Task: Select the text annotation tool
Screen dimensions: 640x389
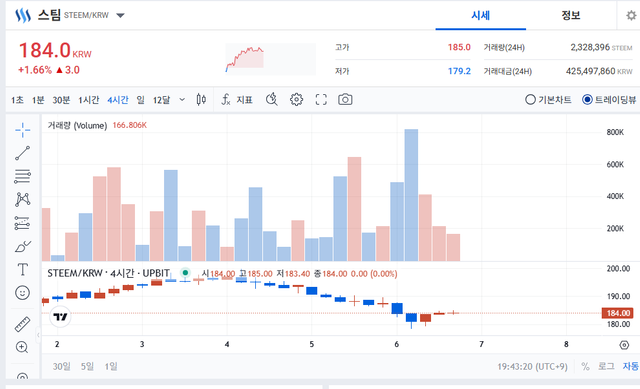Action: click(x=22, y=269)
